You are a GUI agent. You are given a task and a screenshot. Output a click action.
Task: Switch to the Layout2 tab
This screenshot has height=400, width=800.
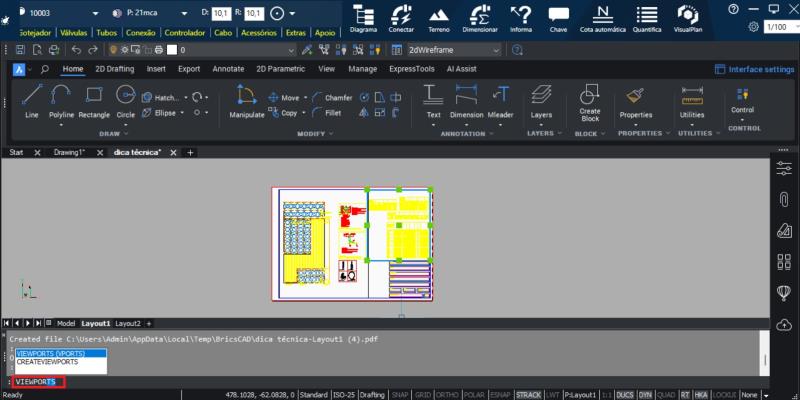127,324
